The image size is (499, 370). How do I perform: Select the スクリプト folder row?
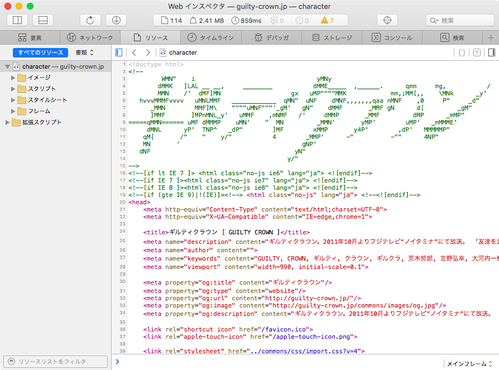pos(56,89)
